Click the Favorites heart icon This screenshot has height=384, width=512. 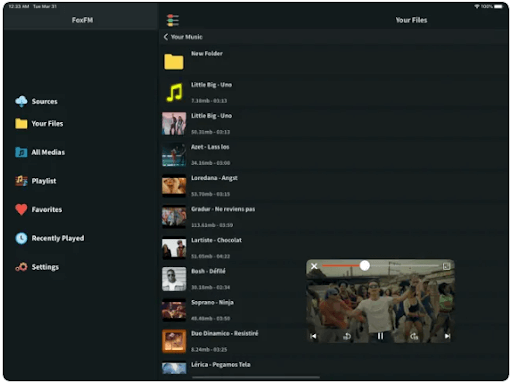click(x=21, y=209)
